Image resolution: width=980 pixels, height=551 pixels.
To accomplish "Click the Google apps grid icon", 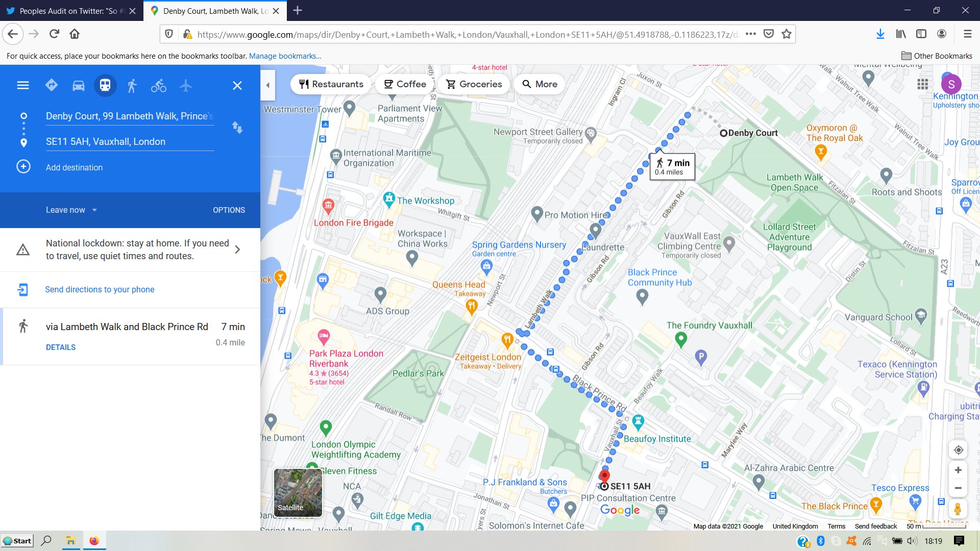I will tap(922, 84).
